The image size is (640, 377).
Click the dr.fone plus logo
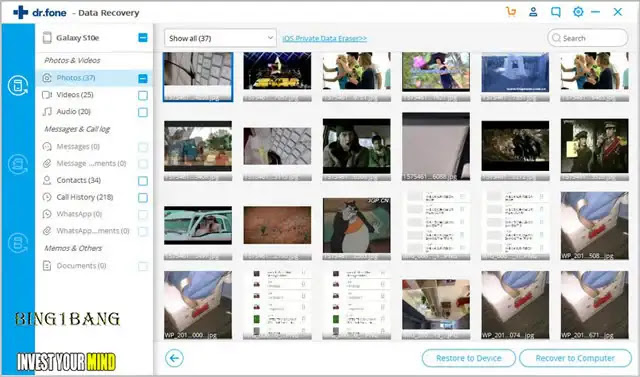[20, 12]
